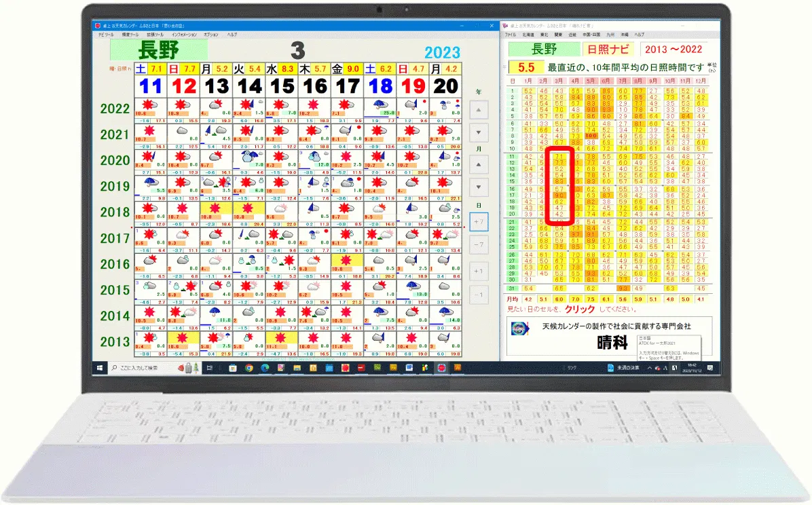The width and height of the screenshot is (812, 505).
Task: Open the インフォメーション menu
Action: point(184,34)
